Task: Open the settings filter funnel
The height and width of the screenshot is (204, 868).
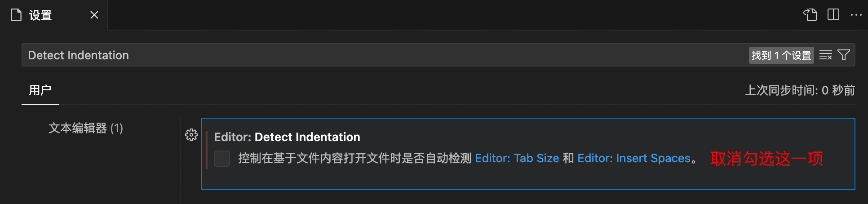Action: point(844,55)
